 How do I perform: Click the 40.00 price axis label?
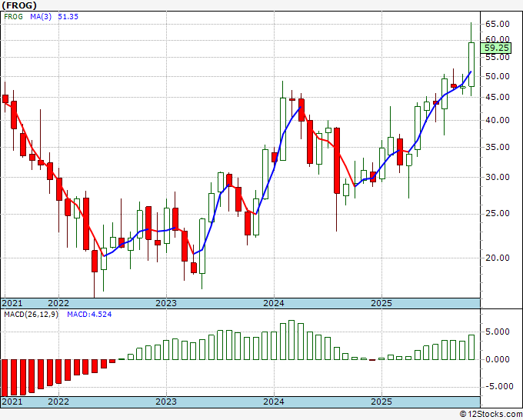(498, 120)
